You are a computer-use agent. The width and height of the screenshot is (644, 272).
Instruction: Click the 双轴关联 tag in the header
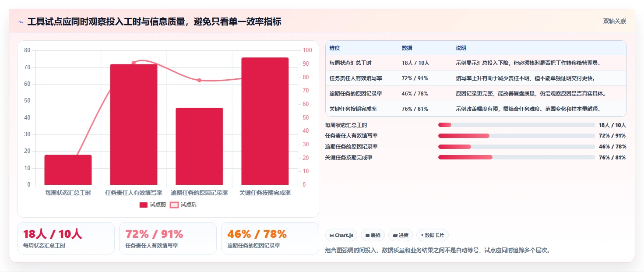[x=615, y=21]
